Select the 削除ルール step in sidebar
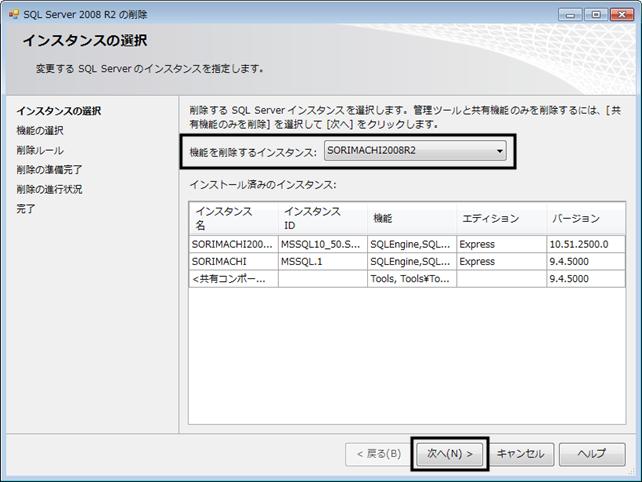Viewport: 642px width, 482px height. 40,150
